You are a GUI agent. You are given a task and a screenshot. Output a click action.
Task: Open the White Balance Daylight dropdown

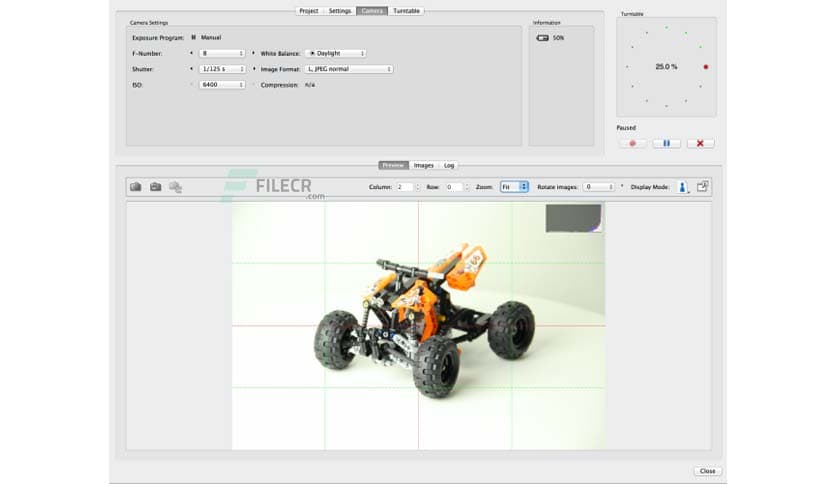point(335,53)
